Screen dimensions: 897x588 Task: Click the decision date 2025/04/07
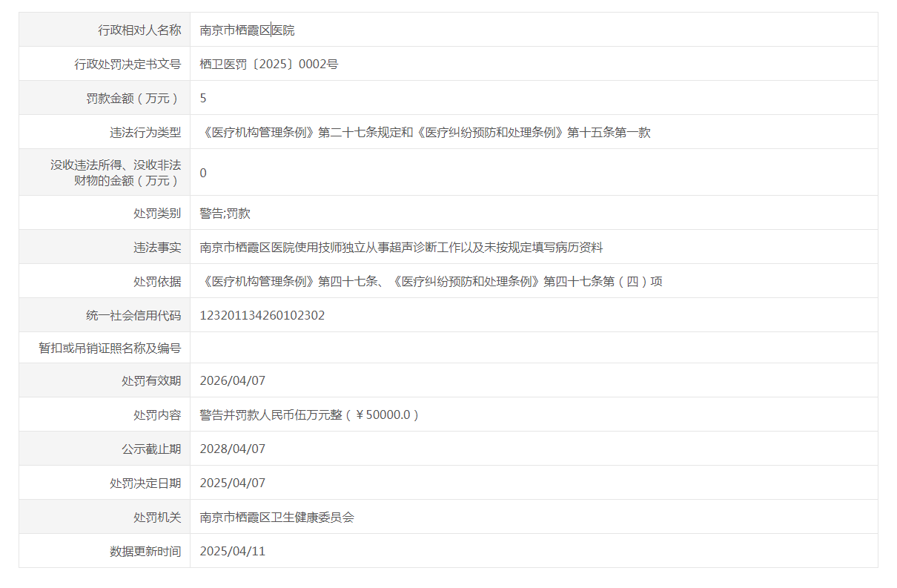pyautogui.click(x=233, y=483)
